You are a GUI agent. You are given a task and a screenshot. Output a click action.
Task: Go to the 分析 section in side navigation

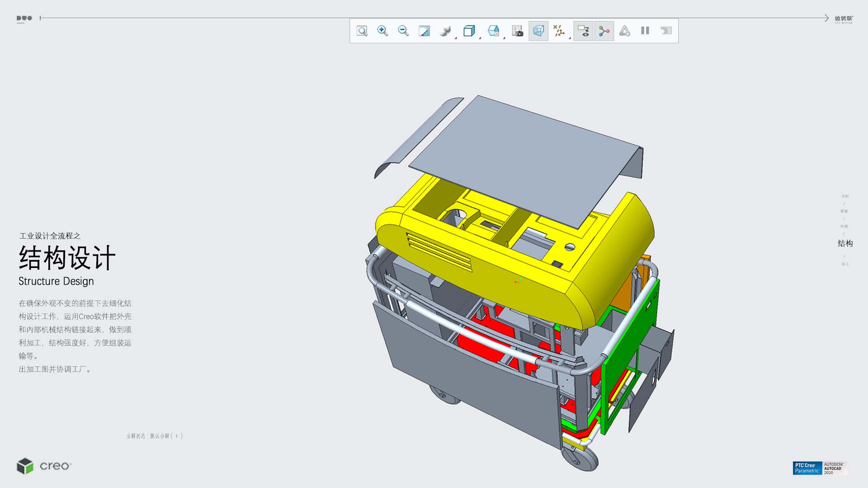(845, 196)
